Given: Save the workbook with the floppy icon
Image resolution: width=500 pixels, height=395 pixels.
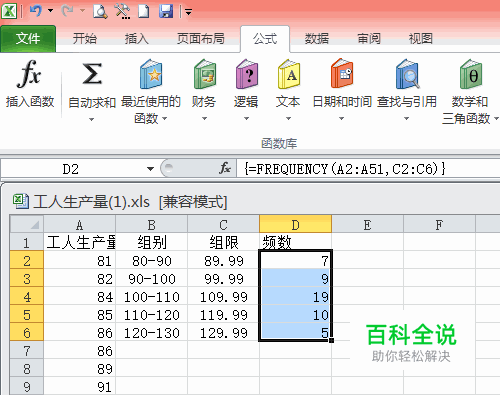Looking at the screenshot, I should click(x=166, y=11).
